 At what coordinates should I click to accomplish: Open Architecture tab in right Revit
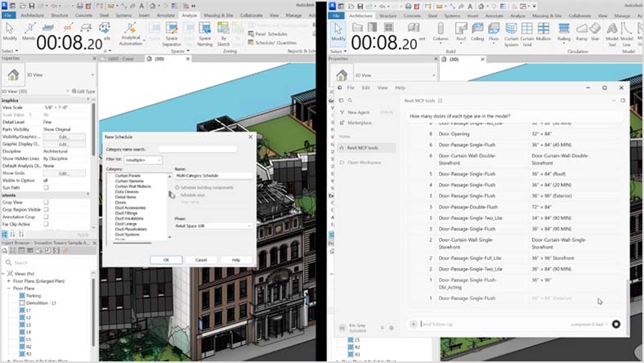tap(360, 16)
